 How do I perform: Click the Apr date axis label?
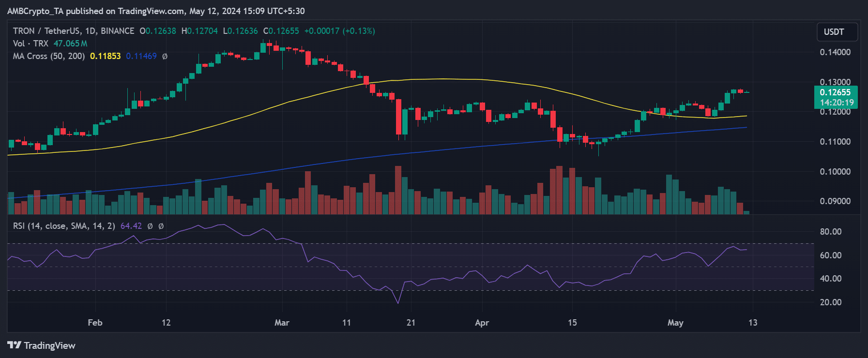pos(482,323)
